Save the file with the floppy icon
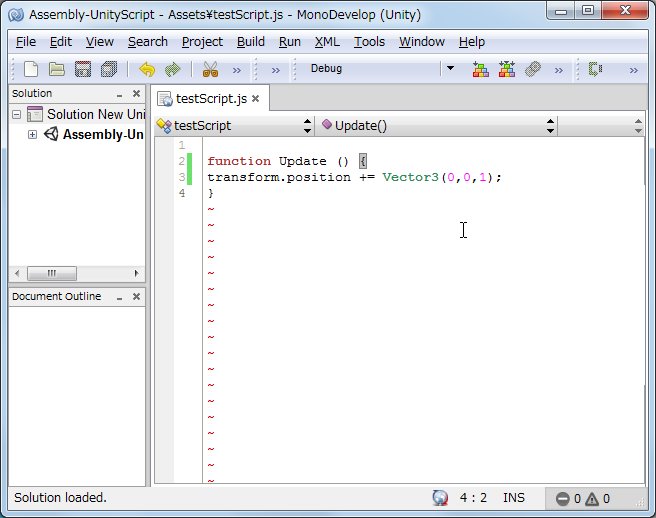 coord(83,69)
